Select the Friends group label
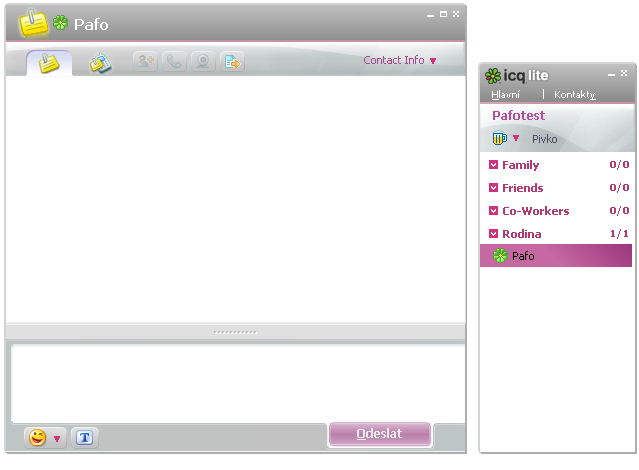 [523, 188]
